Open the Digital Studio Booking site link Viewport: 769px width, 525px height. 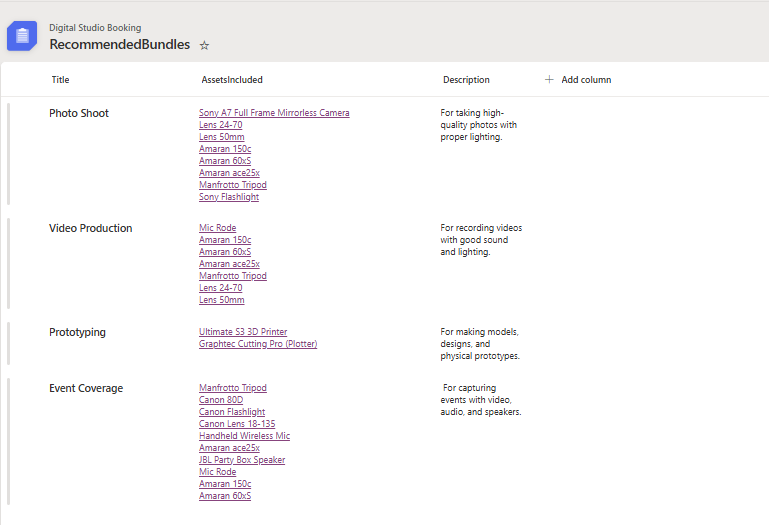pos(95,27)
